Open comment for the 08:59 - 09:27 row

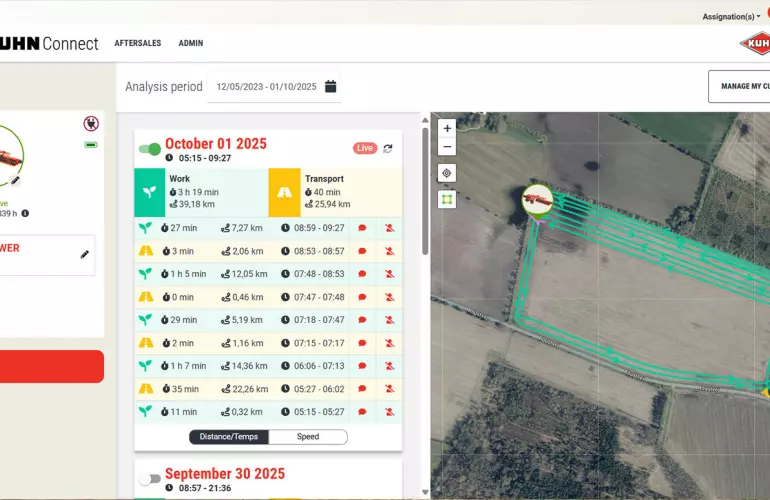point(362,228)
